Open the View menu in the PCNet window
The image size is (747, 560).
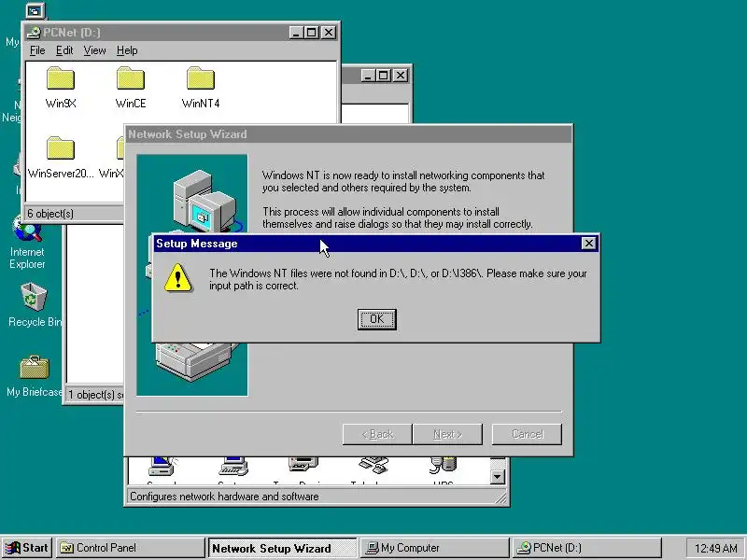(x=94, y=50)
